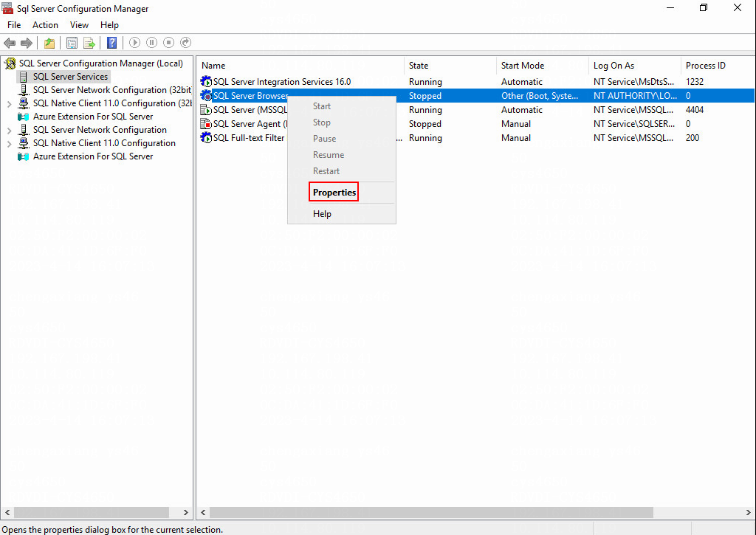Select the non-32bit SQL Server Network Configuration label
The image size is (756, 535).
click(100, 130)
